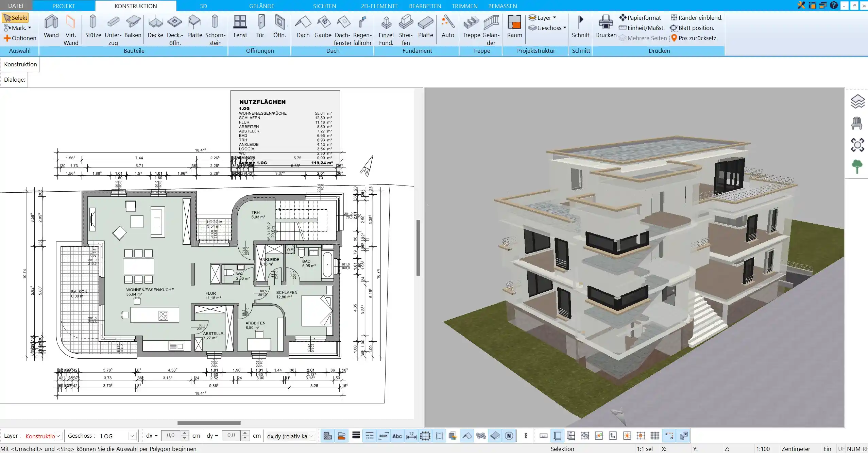
Task: Choose the Geländer railing tool
Action: tap(491, 30)
